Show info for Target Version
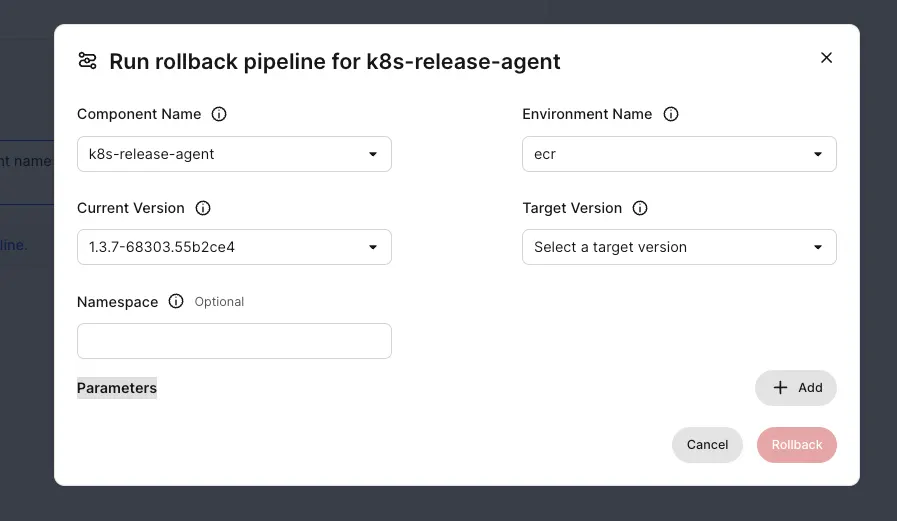This screenshot has height=521, width=897. 640,208
